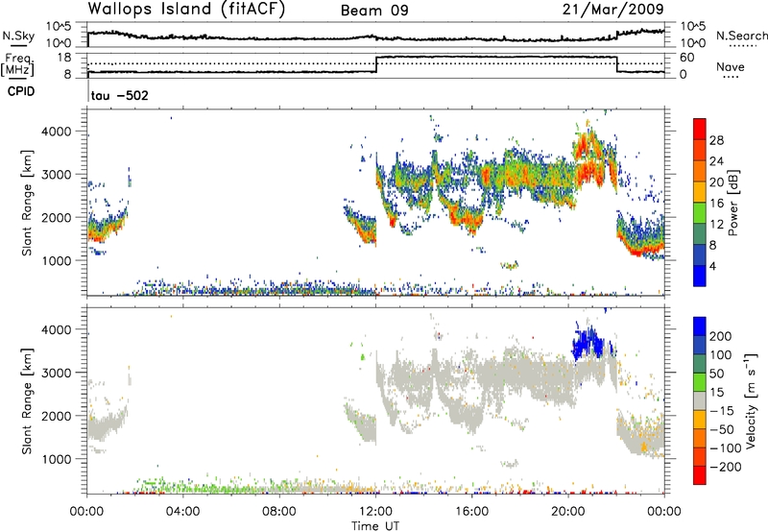This screenshot has width=768, height=532.
Task: Select the '08:00' time tick label
Action: [279, 512]
